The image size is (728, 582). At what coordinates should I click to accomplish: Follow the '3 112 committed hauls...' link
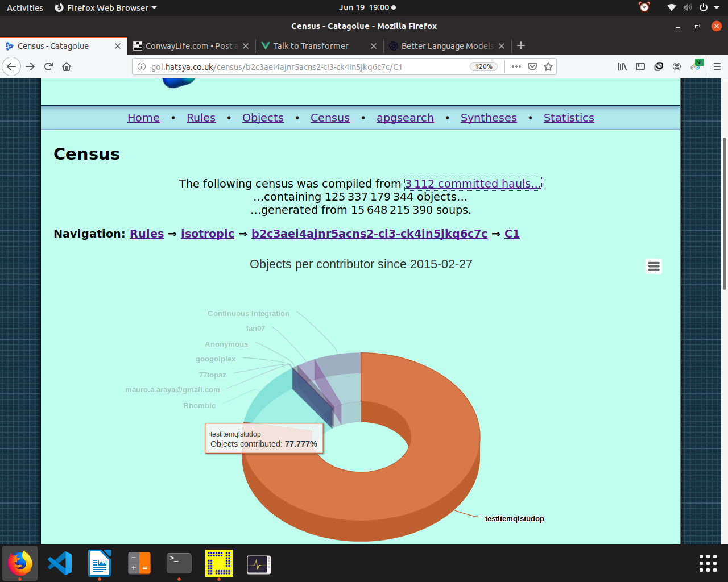[473, 184]
